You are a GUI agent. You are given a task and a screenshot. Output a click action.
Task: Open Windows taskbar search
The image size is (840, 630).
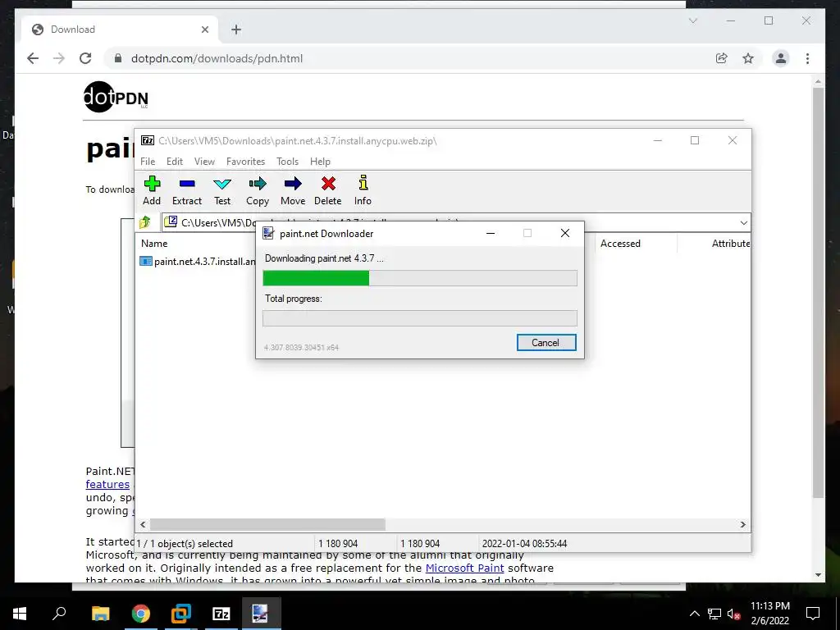coord(59,614)
